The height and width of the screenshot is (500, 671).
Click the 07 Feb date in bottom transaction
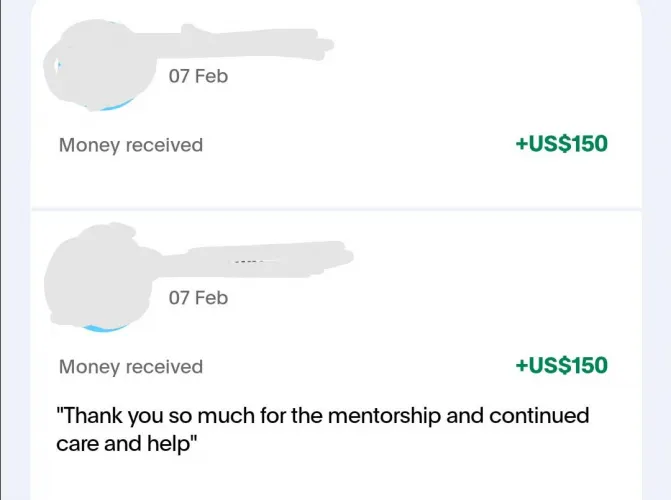(198, 298)
